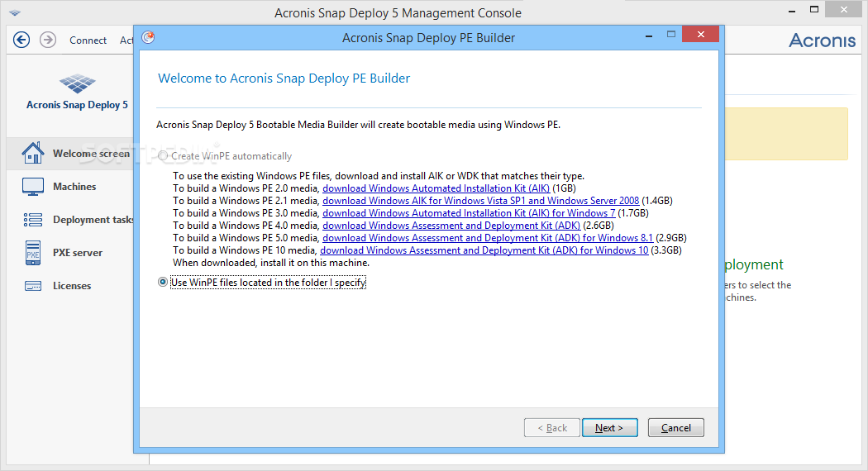This screenshot has height=471, width=868.
Task: Click the Next button
Action: tap(609, 428)
